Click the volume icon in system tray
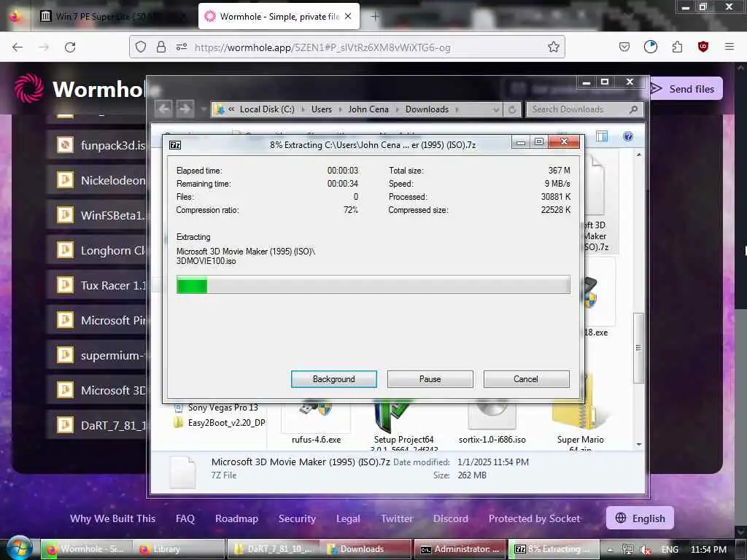 coord(646,550)
